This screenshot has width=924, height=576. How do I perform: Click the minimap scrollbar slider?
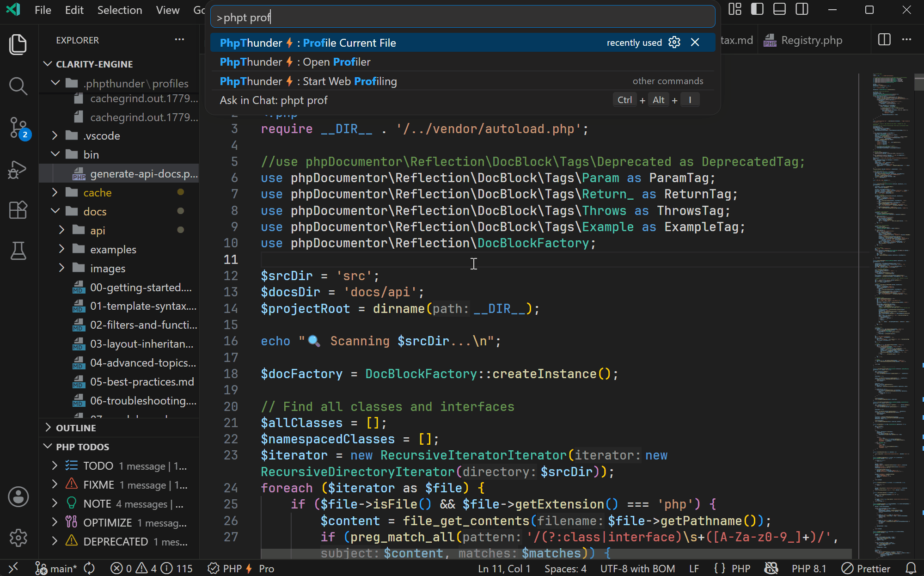click(919, 82)
